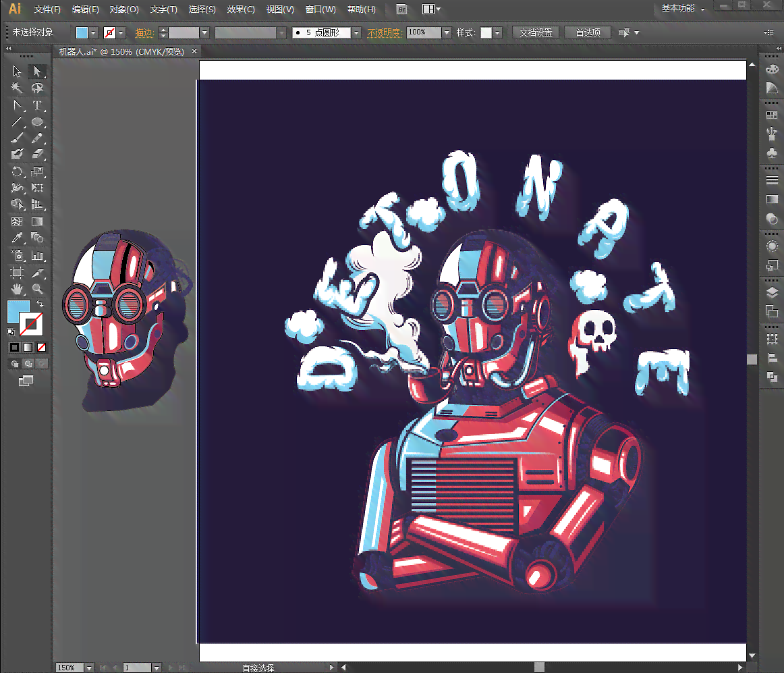Click the orange 描边 stroke link
784x673 pixels.
pos(144,33)
